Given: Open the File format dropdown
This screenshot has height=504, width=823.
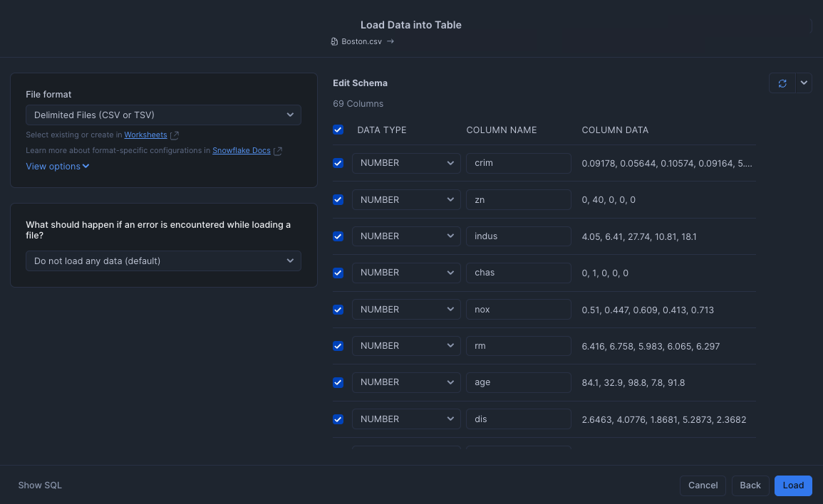Looking at the screenshot, I should pyautogui.click(x=163, y=115).
